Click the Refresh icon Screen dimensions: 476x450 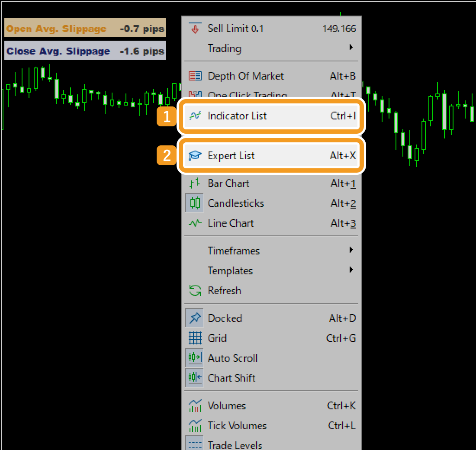point(195,290)
